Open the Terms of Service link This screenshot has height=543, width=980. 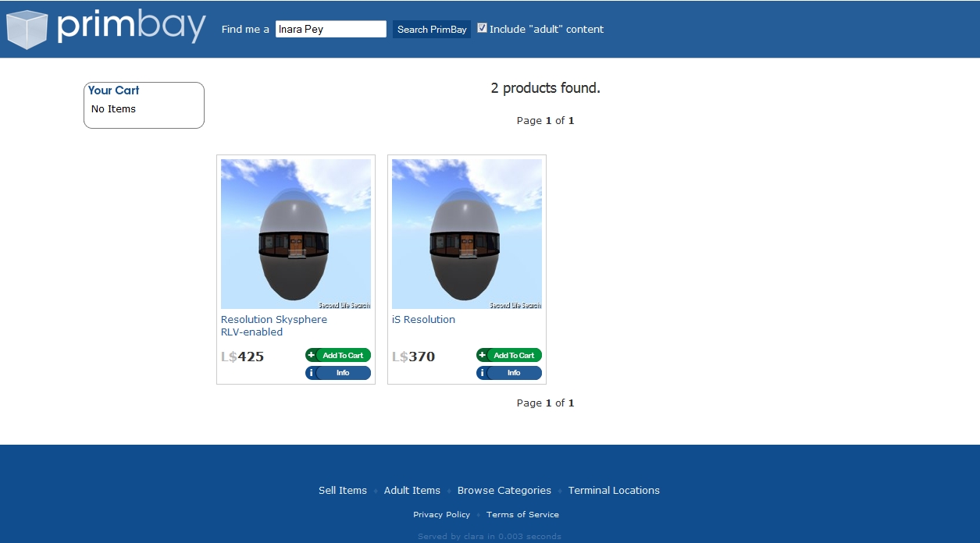522,514
